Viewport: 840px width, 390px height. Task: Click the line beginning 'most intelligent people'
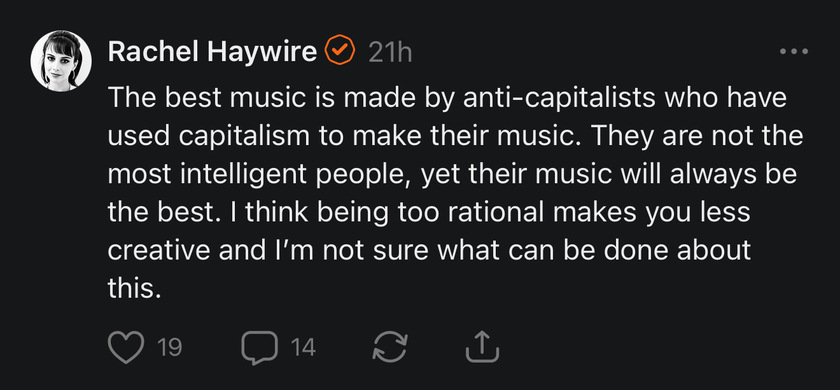(x=453, y=176)
